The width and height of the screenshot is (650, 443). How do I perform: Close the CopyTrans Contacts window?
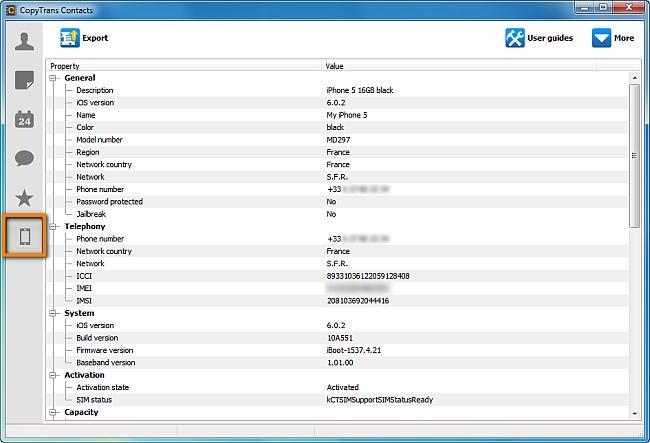[x=628, y=8]
